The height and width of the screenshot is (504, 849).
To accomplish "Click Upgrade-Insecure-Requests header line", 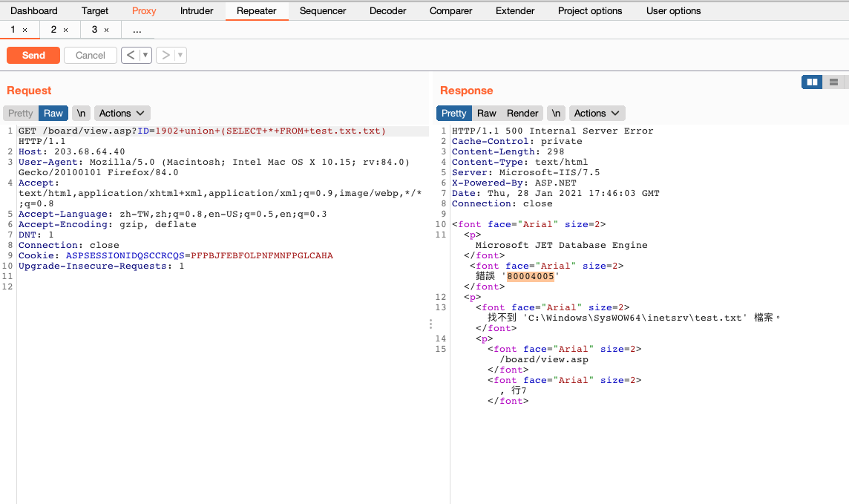I will tap(101, 266).
